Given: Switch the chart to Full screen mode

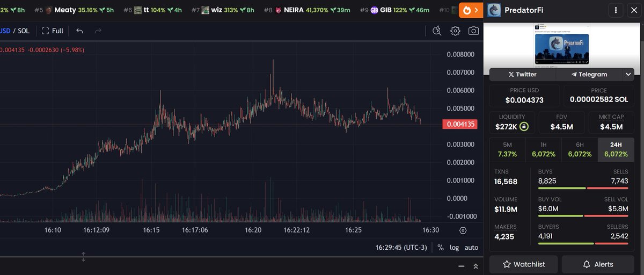Looking at the screenshot, I should pos(53,31).
